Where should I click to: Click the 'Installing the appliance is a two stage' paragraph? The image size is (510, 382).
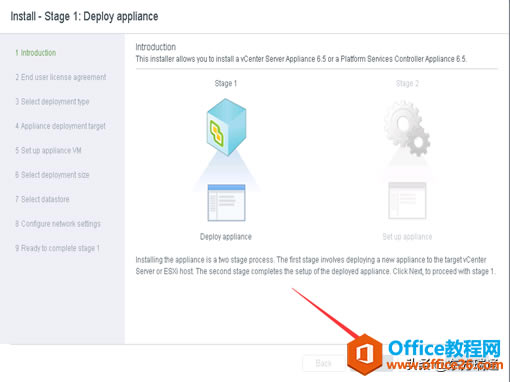(x=315, y=265)
